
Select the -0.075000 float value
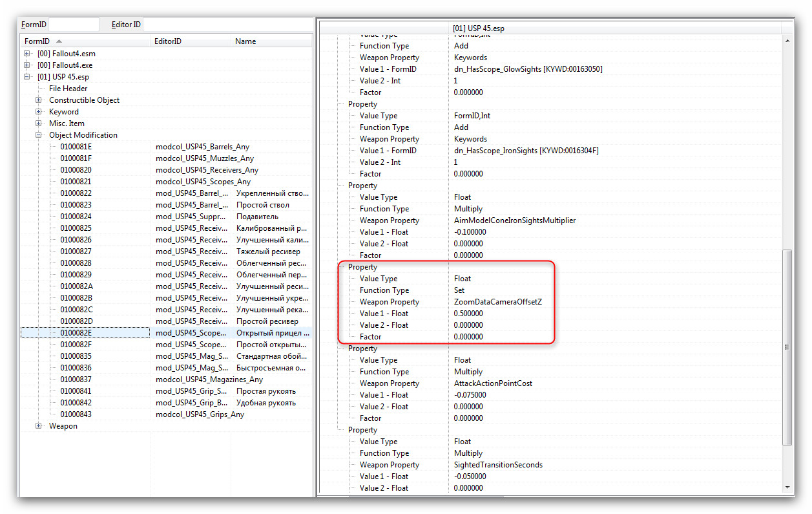point(470,395)
